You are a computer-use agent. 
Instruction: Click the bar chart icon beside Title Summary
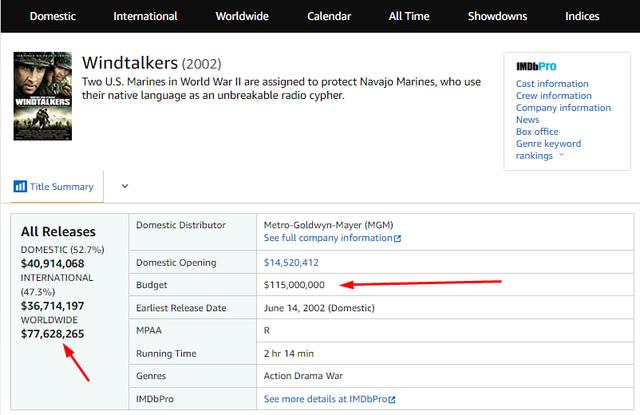20,186
